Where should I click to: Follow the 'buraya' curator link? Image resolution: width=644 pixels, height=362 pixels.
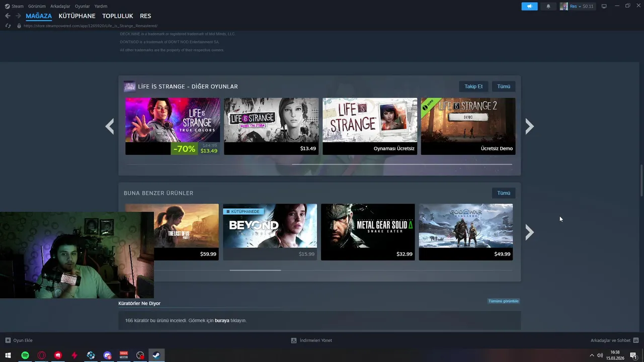(x=222, y=320)
